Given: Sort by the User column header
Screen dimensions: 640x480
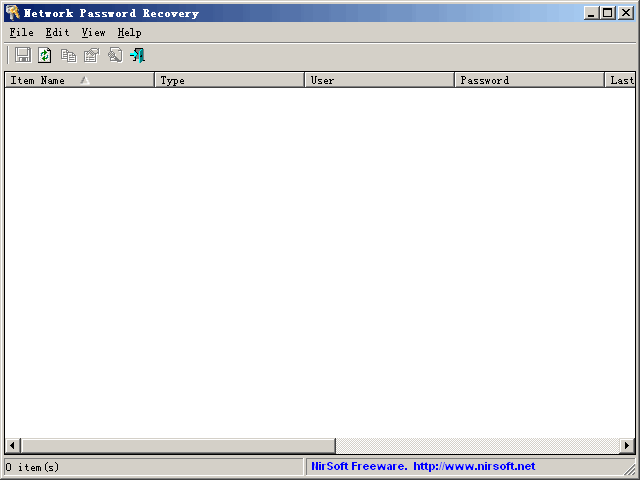Looking at the screenshot, I should coord(380,80).
